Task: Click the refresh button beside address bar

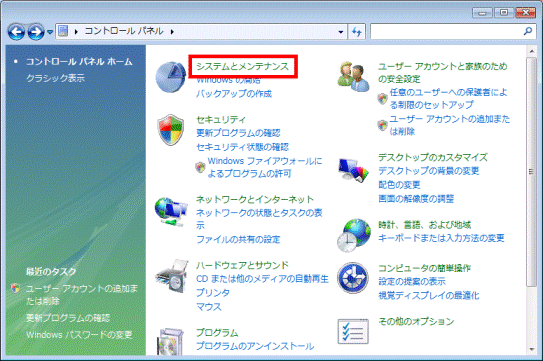Action: pyautogui.click(x=357, y=32)
